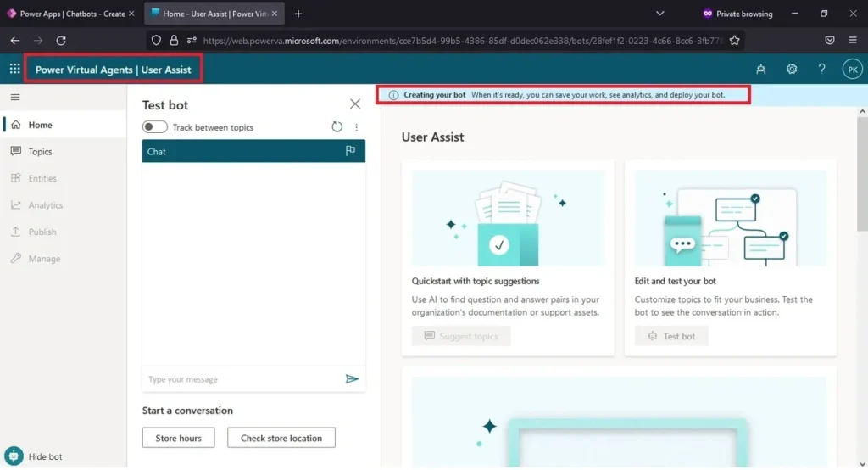Click the Check store location button
The width and height of the screenshot is (868, 470).
point(281,438)
